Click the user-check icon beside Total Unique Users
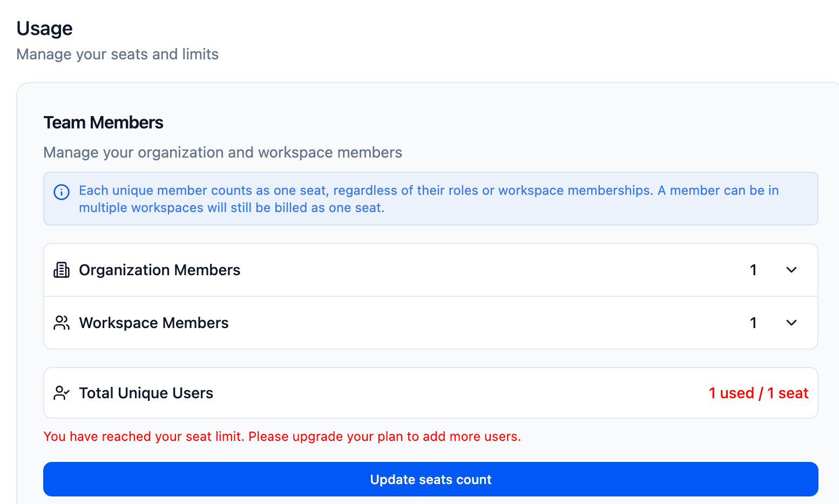Screen dimensions: 839x504 [62, 393]
